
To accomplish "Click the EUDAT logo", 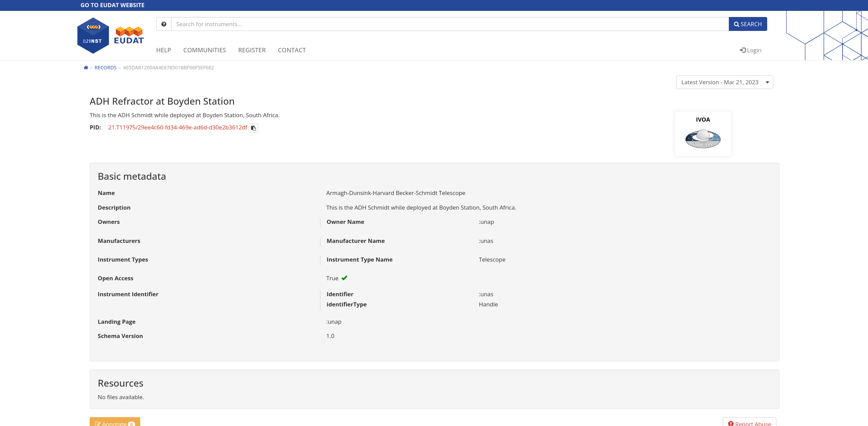I will pos(129,35).
